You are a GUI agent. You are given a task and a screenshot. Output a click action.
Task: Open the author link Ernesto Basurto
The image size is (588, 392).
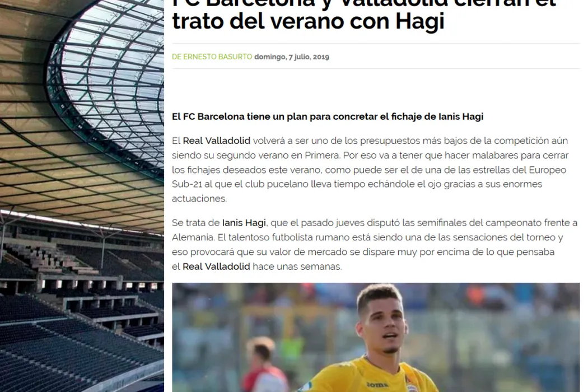212,57
